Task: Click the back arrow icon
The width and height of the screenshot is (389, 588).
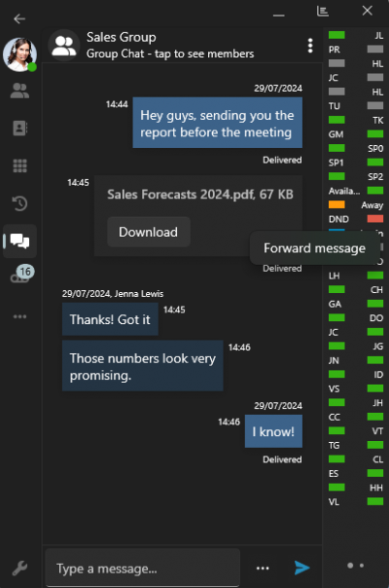Action: [x=19, y=18]
